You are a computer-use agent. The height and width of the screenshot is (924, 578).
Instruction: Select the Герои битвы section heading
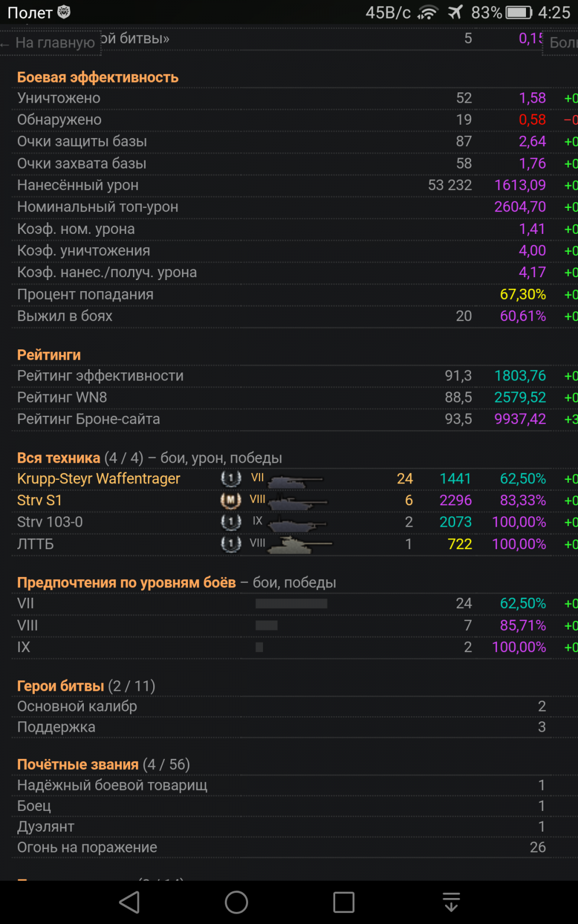(61, 686)
